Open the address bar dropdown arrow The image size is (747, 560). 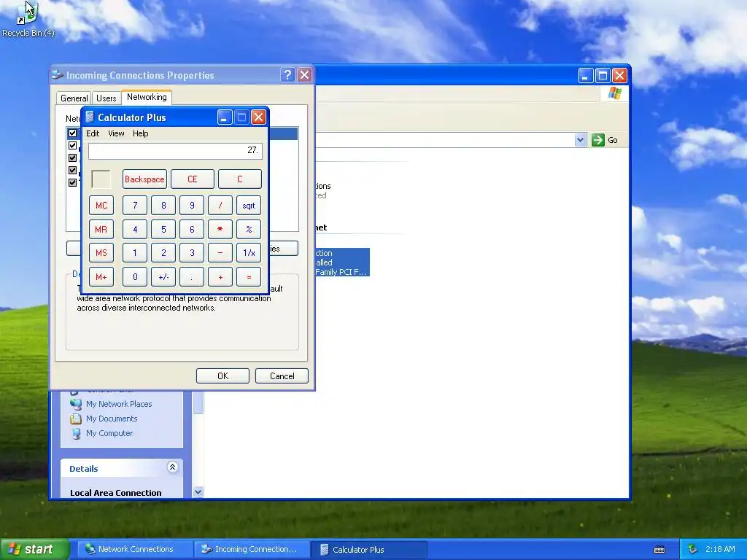point(580,140)
